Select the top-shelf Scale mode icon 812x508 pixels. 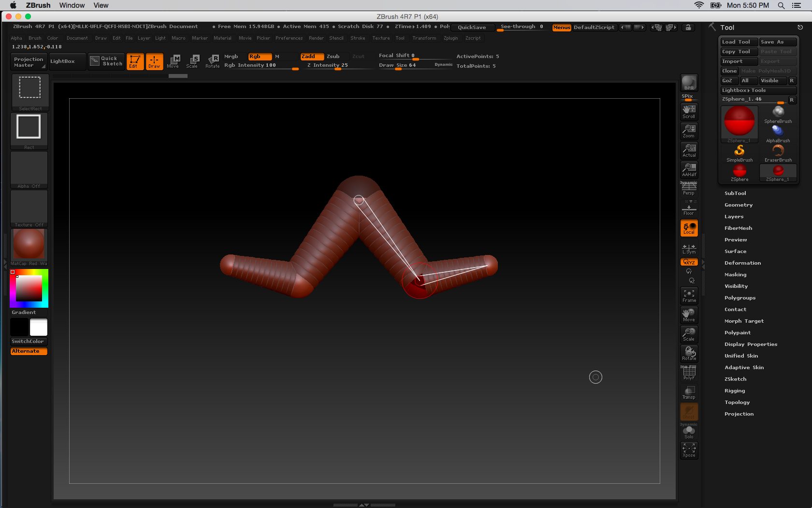click(x=192, y=61)
